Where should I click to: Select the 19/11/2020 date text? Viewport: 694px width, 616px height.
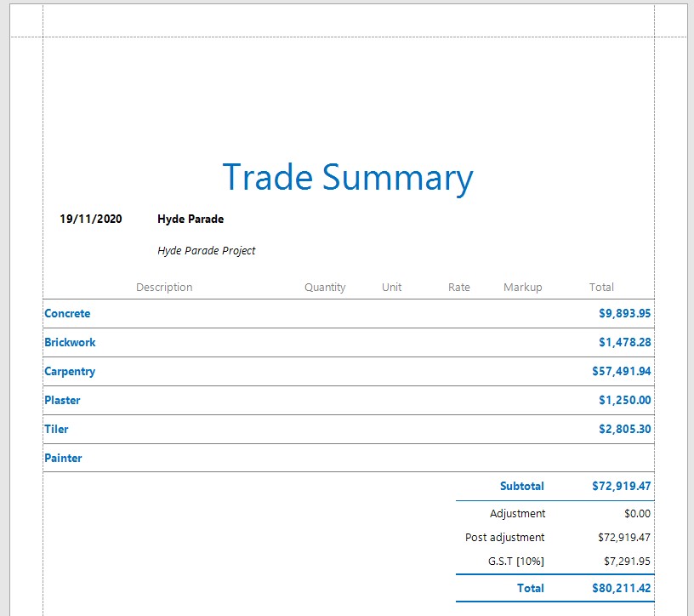(91, 220)
